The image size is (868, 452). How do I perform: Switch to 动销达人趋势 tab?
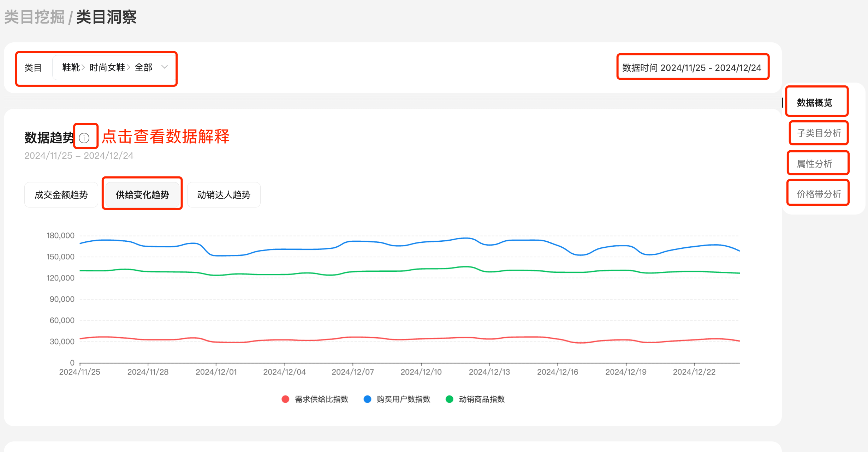coord(224,195)
